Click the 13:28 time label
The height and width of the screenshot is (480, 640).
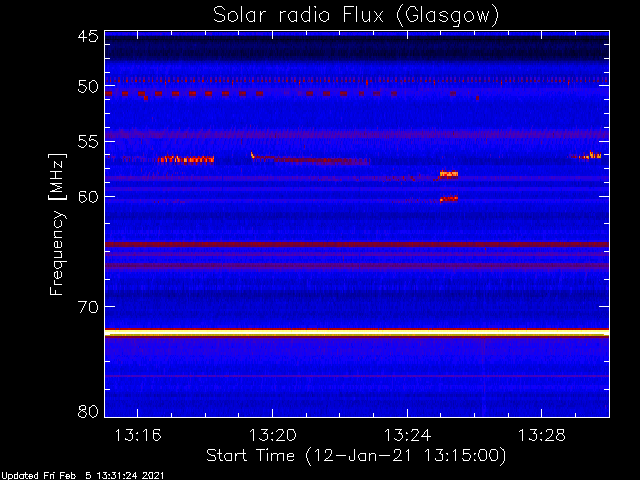[542, 436]
